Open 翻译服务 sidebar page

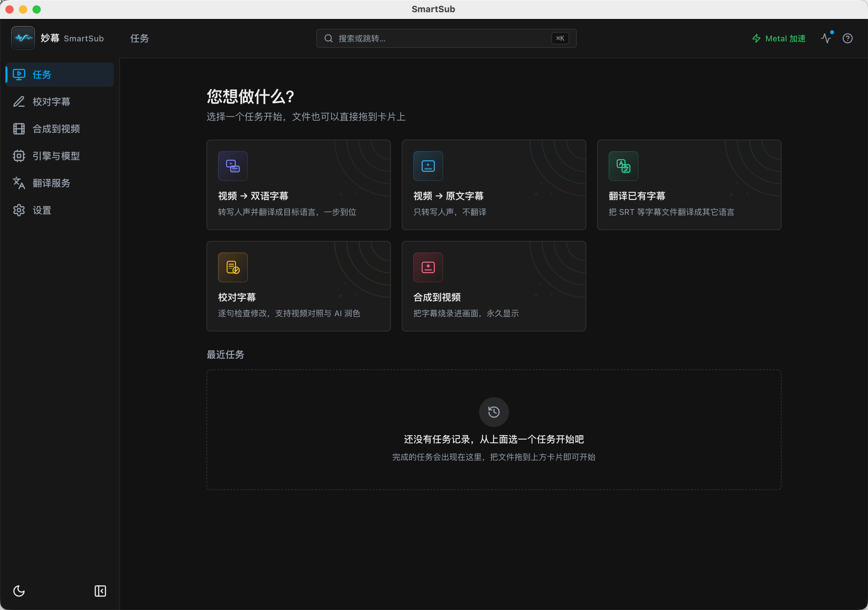[60, 183]
